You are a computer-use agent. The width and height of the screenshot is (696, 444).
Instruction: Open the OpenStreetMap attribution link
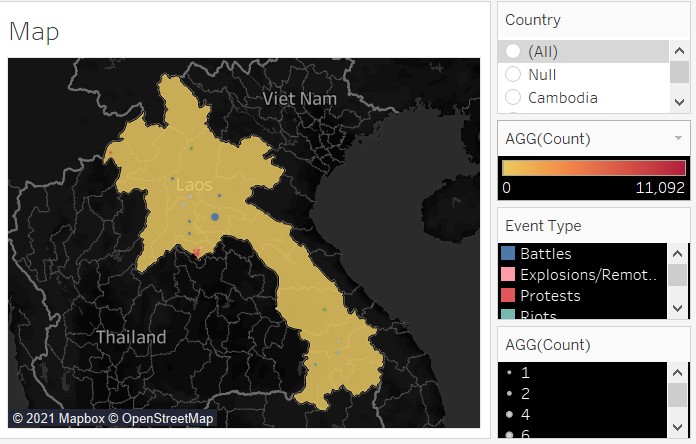(167, 418)
